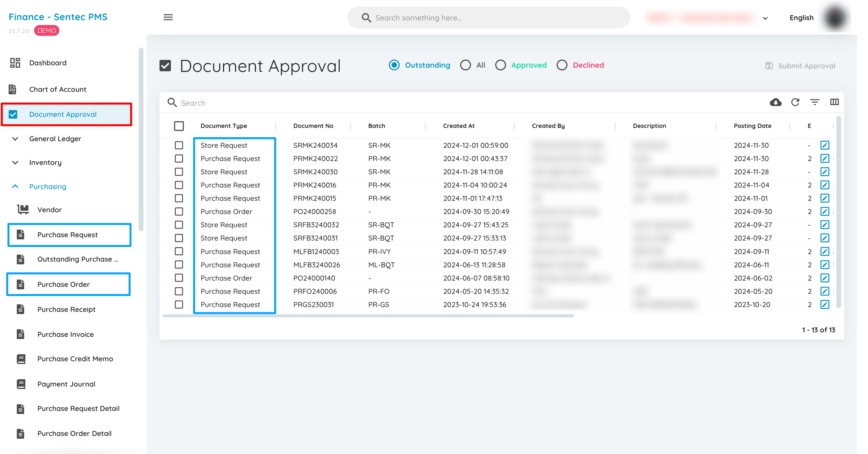Refresh the document approval table

[795, 102]
